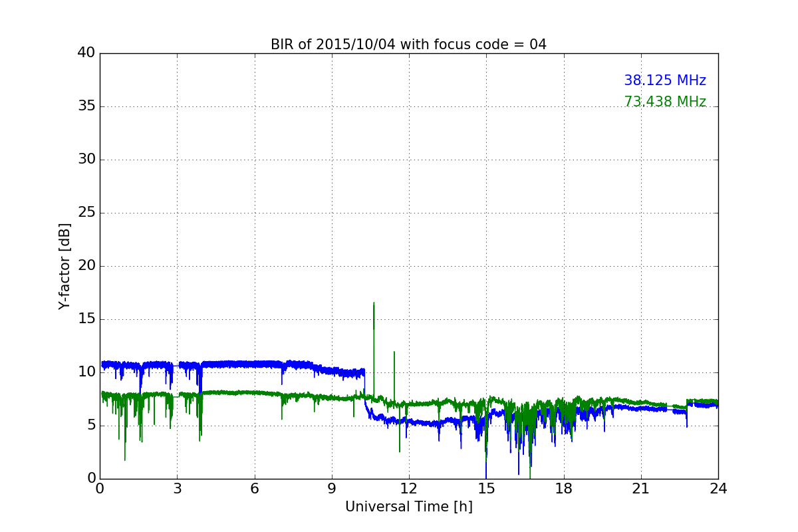Click the x-axis tick label '9'
Screen dimensions: 798x532
[332, 489]
